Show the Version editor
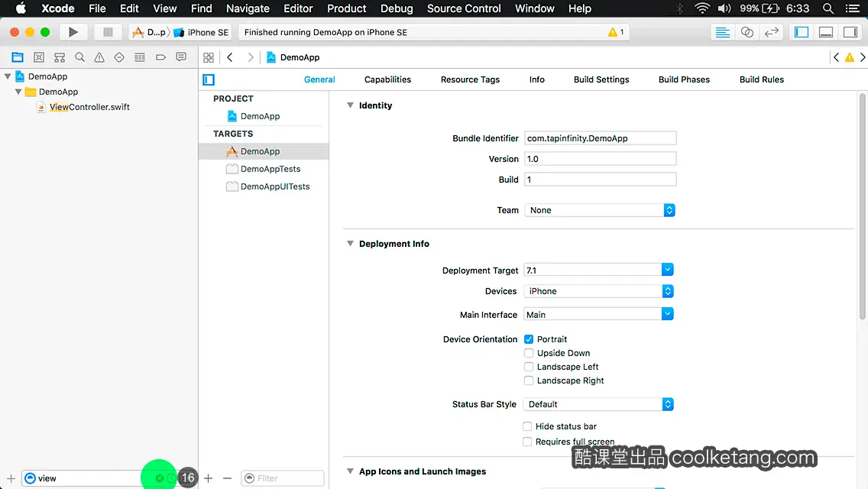This screenshot has width=868, height=489. click(771, 32)
